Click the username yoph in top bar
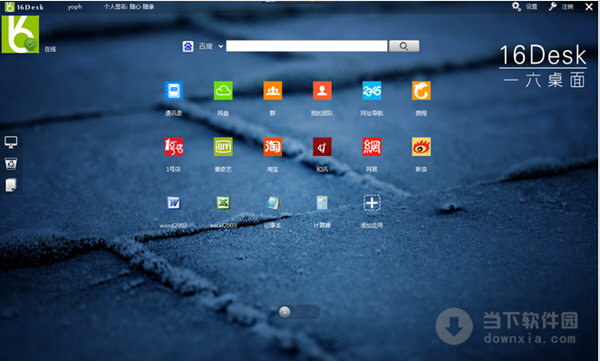 tap(75, 7)
